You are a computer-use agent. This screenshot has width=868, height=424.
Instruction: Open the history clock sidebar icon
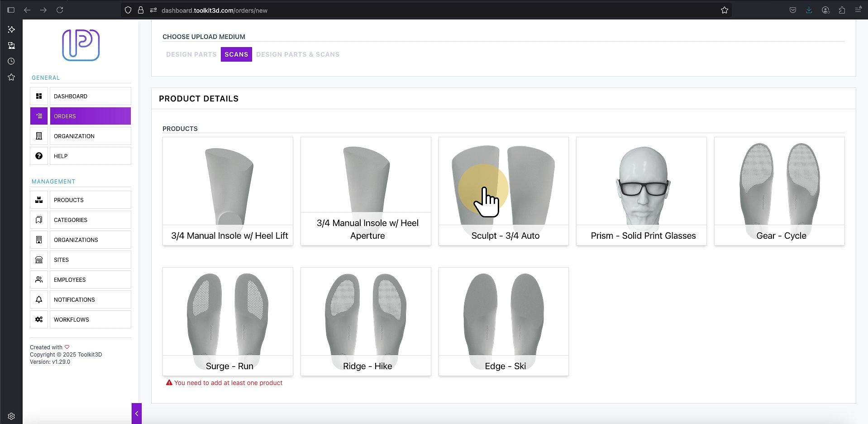tap(11, 61)
